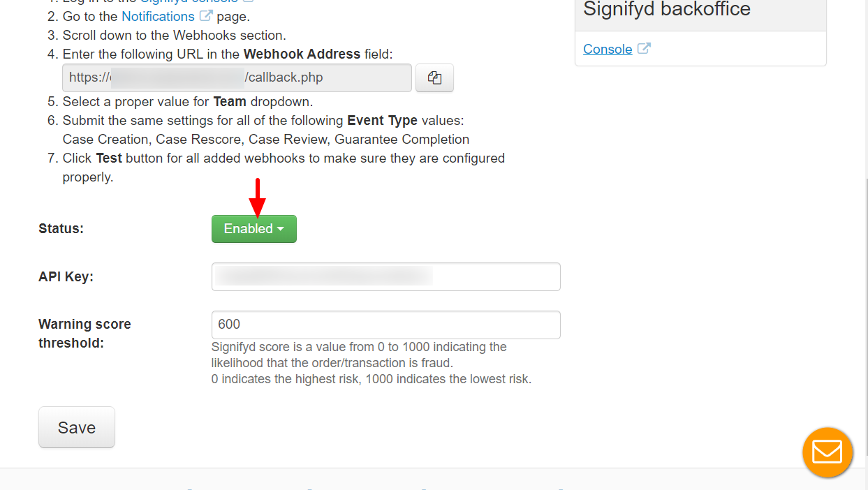Click the Save button
Screen dimensions: 868x490
click(77, 427)
